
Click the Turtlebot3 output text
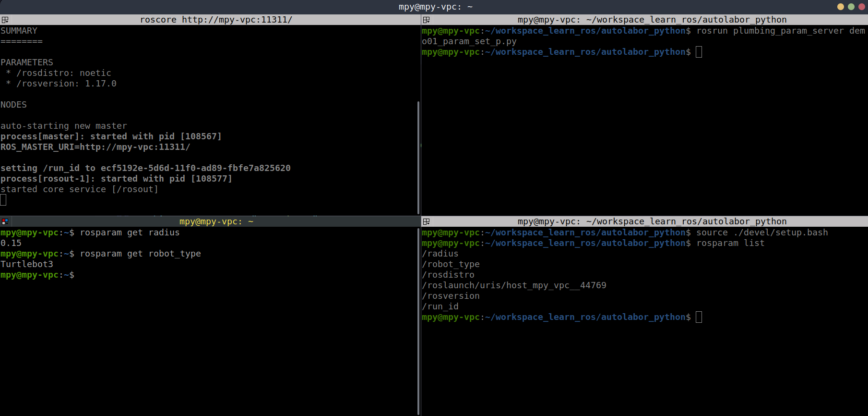tap(27, 264)
